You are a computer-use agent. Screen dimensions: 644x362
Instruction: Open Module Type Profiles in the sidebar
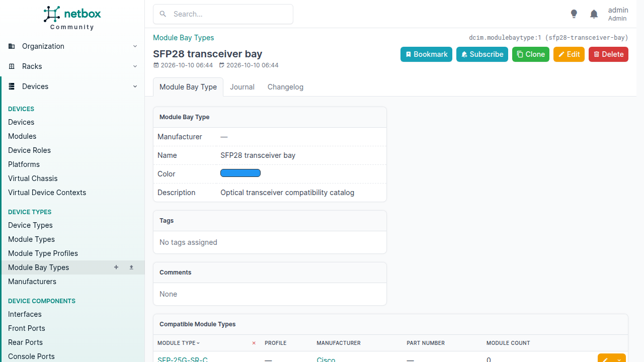click(43, 253)
